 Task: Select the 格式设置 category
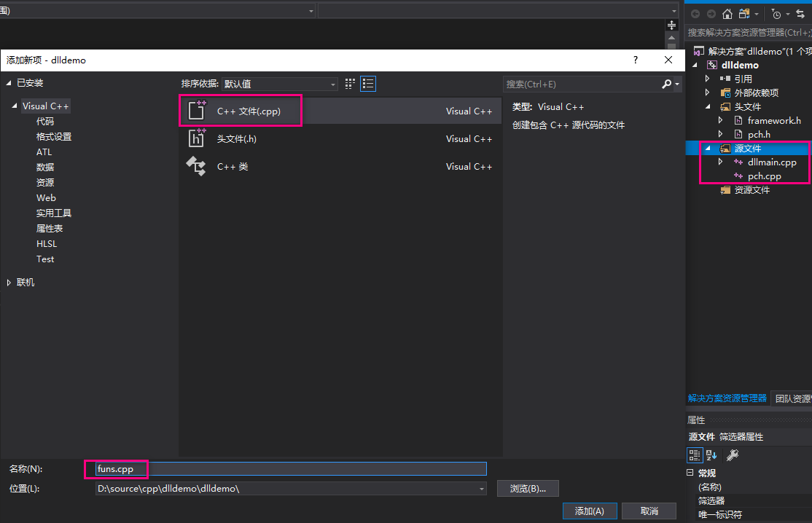[x=54, y=136]
